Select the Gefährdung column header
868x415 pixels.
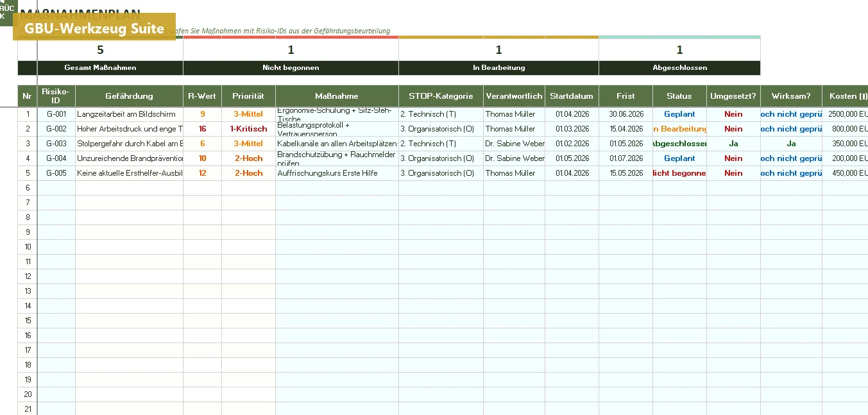coord(129,96)
